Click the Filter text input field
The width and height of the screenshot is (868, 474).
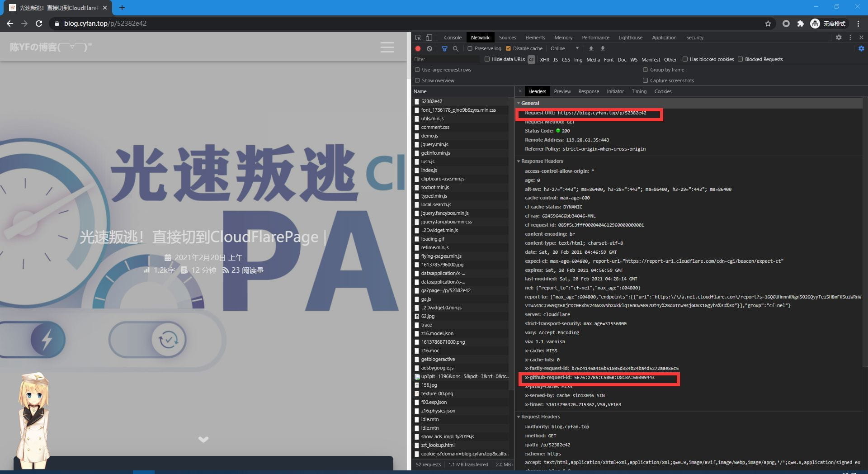coord(445,59)
